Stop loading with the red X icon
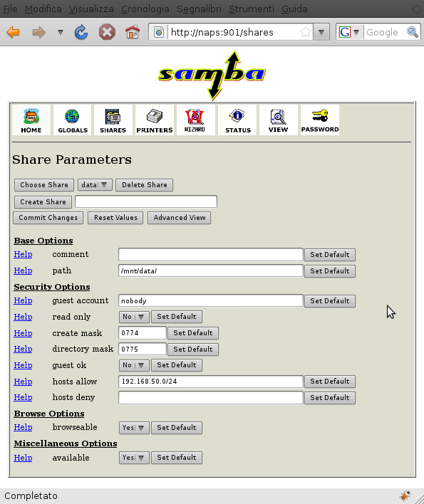This screenshot has height=504, width=424. [107, 32]
